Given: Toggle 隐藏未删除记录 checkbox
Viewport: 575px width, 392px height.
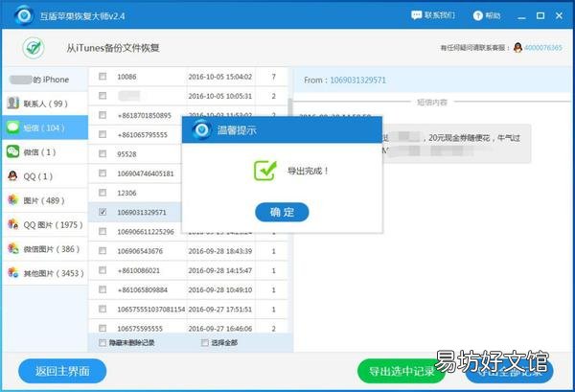Looking at the screenshot, I should pos(103,343).
